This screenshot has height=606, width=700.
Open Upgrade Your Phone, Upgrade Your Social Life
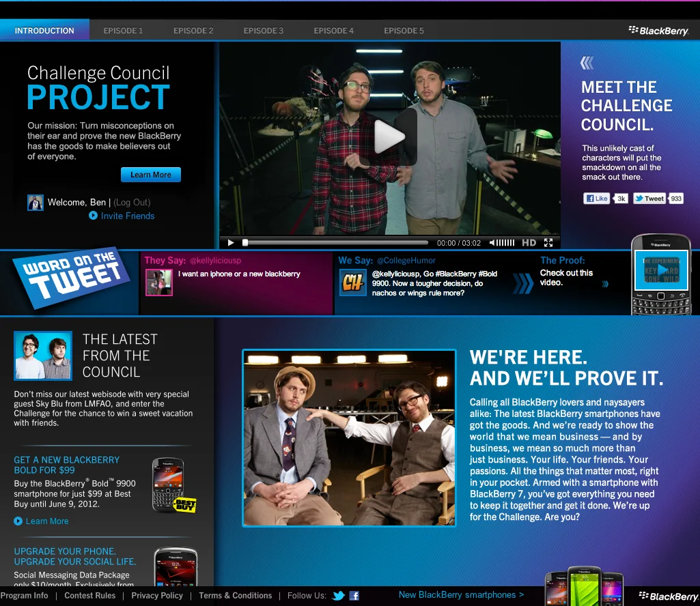pyautogui.click(x=75, y=556)
